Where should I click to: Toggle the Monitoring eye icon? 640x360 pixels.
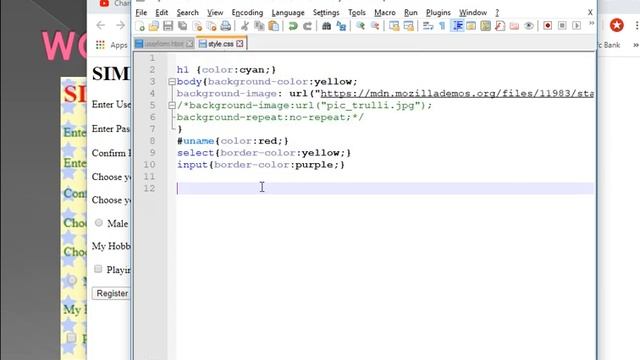click(x=529, y=27)
